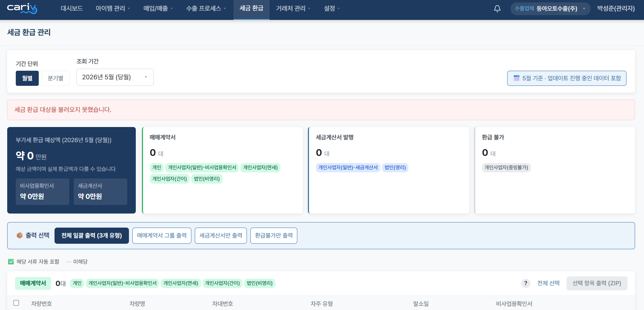Click 개인사업자(일반)-세금계산서 tag
The image size is (644, 310).
point(348,168)
